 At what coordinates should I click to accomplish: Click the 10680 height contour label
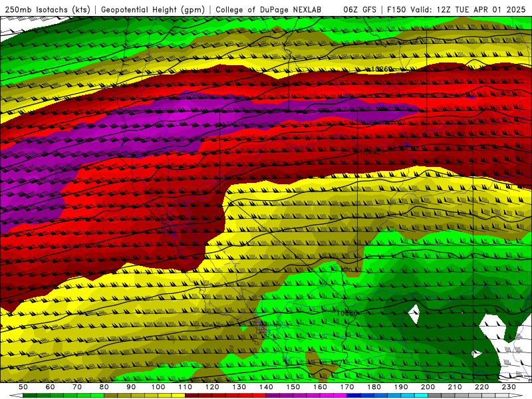346,313
